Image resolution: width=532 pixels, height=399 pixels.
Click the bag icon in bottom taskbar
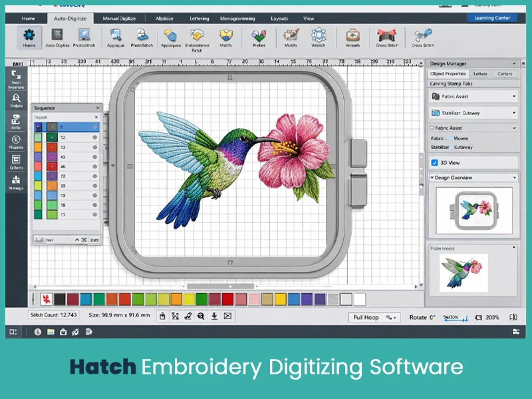tap(63, 332)
